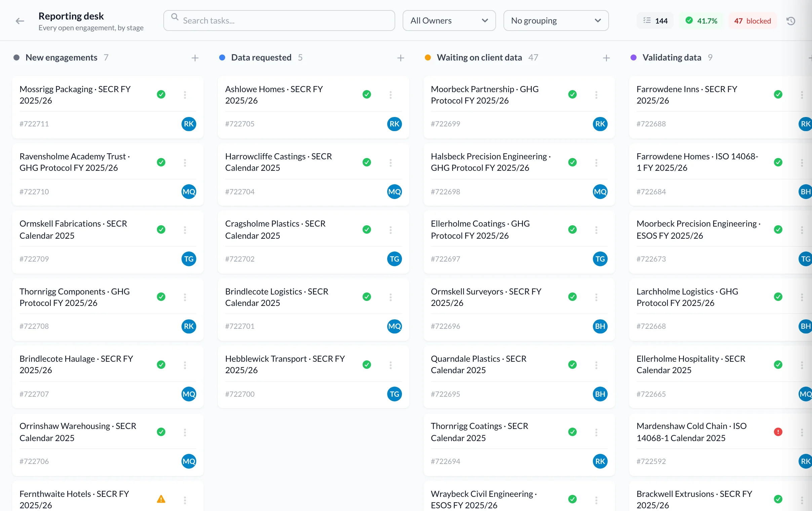This screenshot has width=812, height=511.
Task: Select the New engagements column header
Action: [62, 58]
